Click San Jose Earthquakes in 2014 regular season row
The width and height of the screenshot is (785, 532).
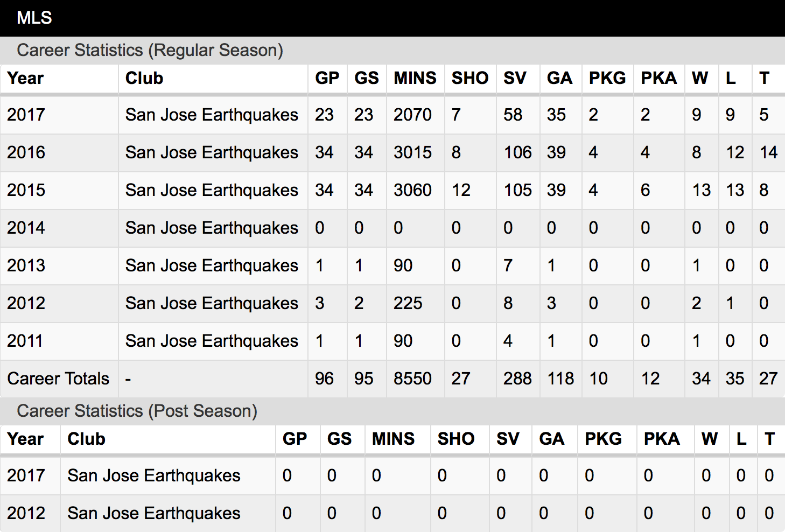tap(212, 228)
